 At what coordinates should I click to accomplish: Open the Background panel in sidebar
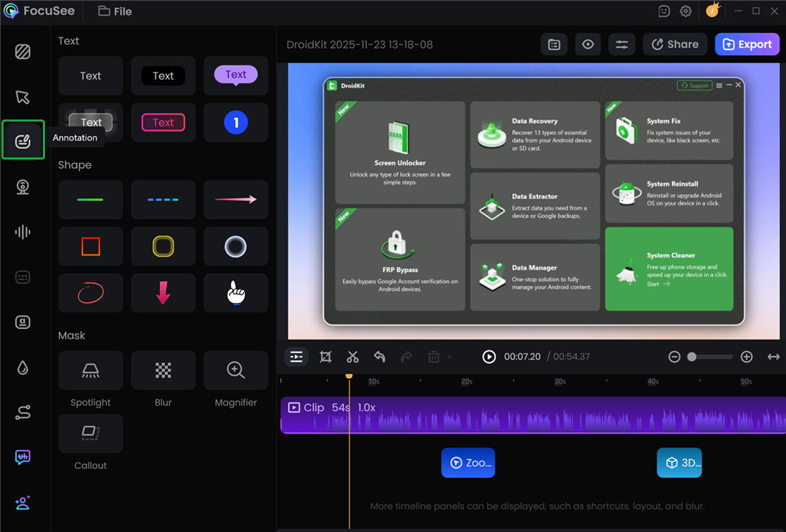coord(22,51)
